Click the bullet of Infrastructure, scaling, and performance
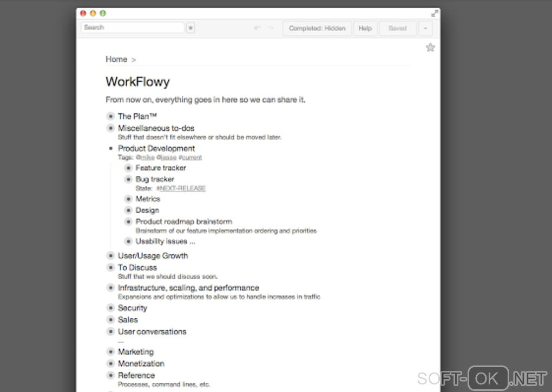 tap(110, 288)
